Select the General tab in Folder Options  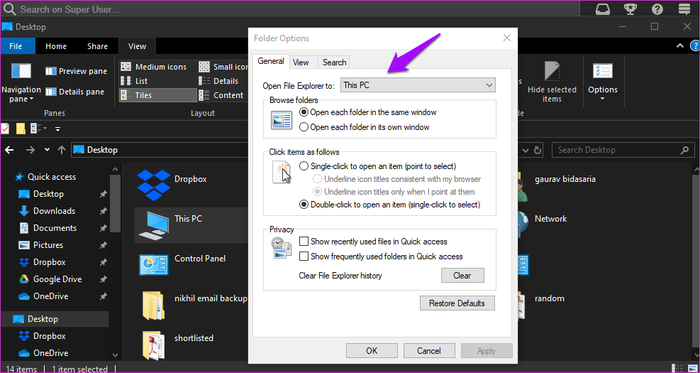point(271,61)
